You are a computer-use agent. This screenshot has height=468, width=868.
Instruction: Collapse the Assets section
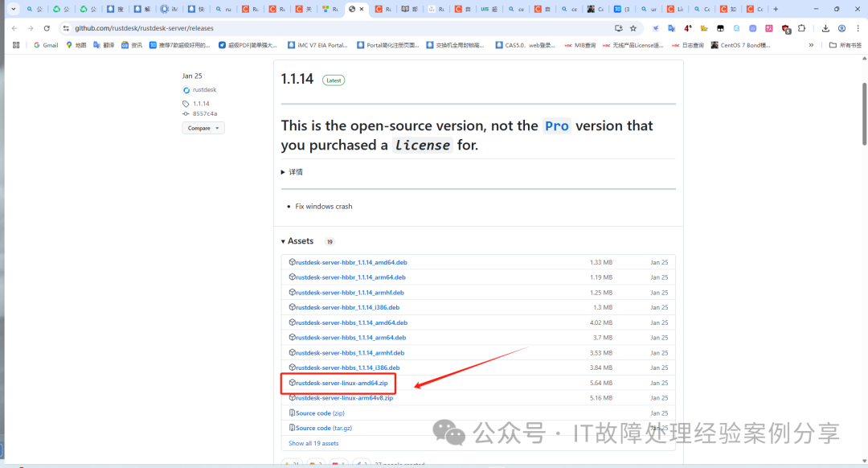(297, 241)
